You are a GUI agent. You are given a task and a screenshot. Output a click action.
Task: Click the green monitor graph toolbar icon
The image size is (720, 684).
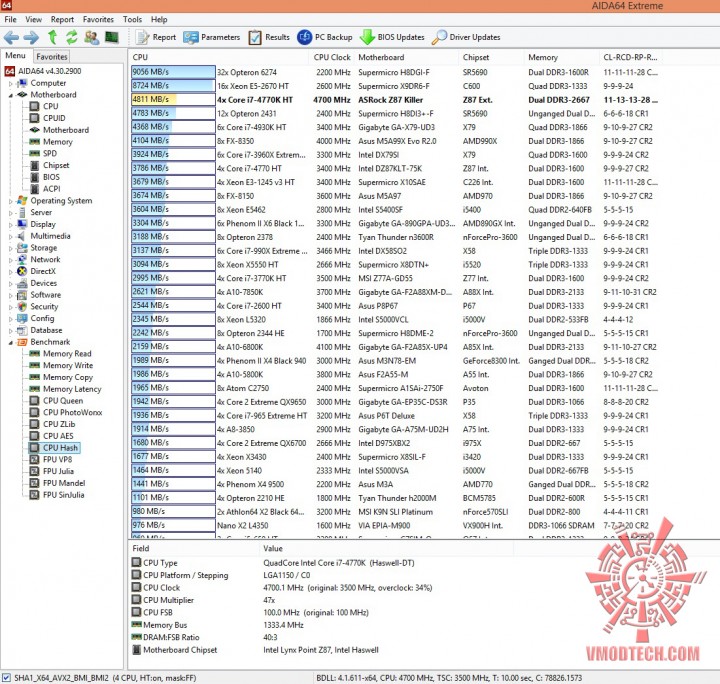112,37
